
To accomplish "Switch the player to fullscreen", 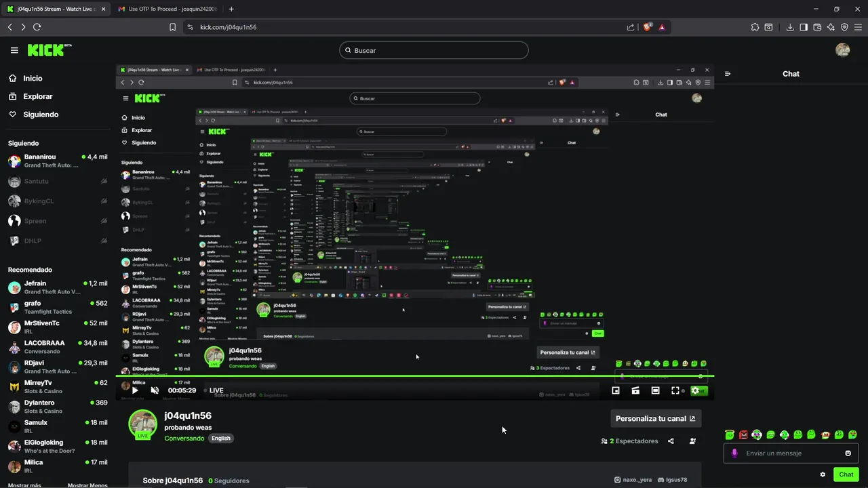I will (675, 390).
